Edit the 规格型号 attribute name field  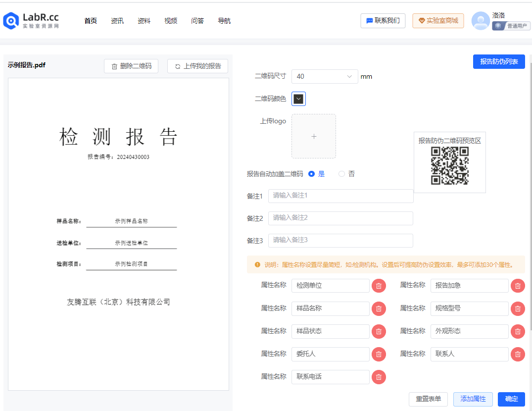(x=470, y=308)
